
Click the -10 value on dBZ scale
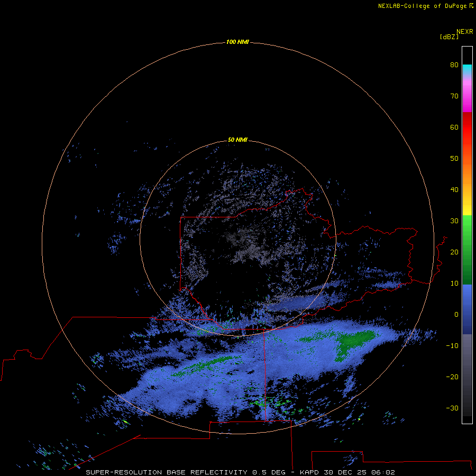pyautogui.click(x=452, y=346)
